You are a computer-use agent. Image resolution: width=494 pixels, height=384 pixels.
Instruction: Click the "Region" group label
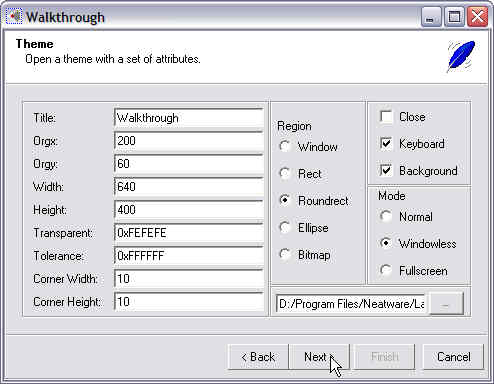point(294,126)
